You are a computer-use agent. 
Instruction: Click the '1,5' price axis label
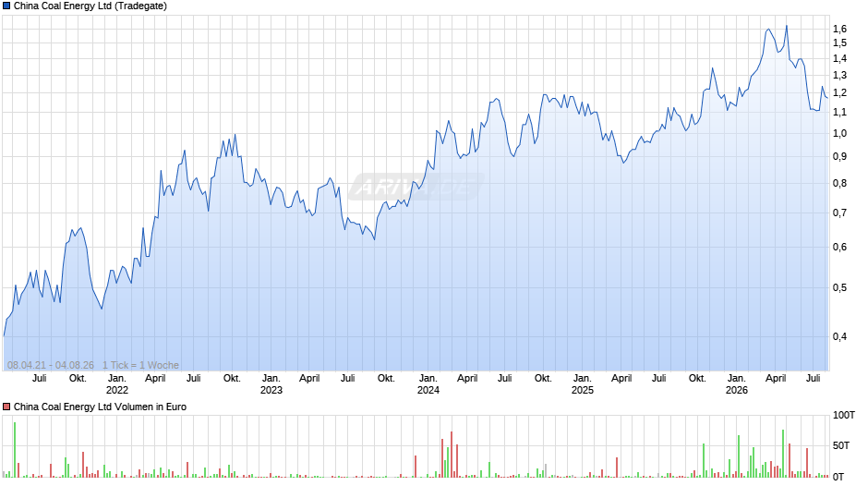[x=839, y=43]
